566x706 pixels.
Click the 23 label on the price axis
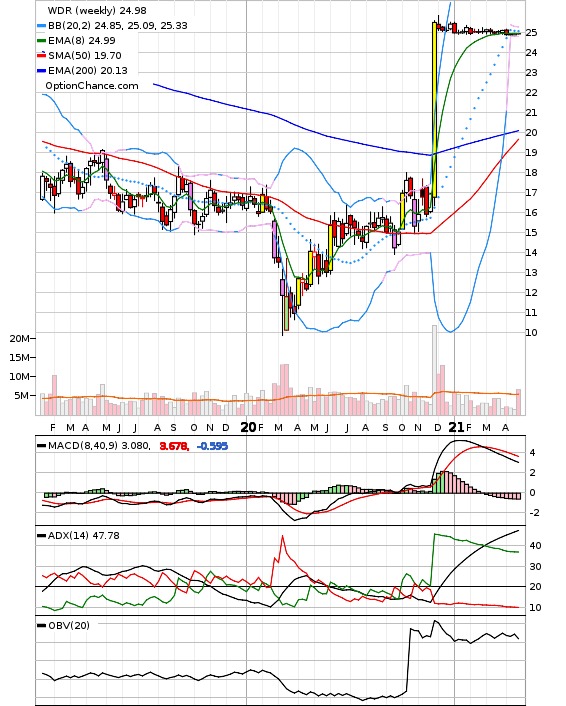[x=531, y=72]
